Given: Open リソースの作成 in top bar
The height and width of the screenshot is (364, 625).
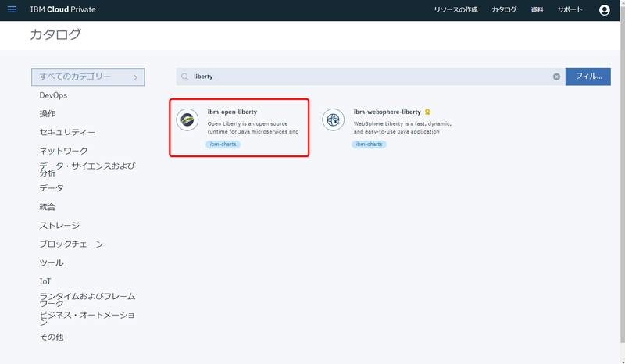Looking at the screenshot, I should (x=455, y=9).
